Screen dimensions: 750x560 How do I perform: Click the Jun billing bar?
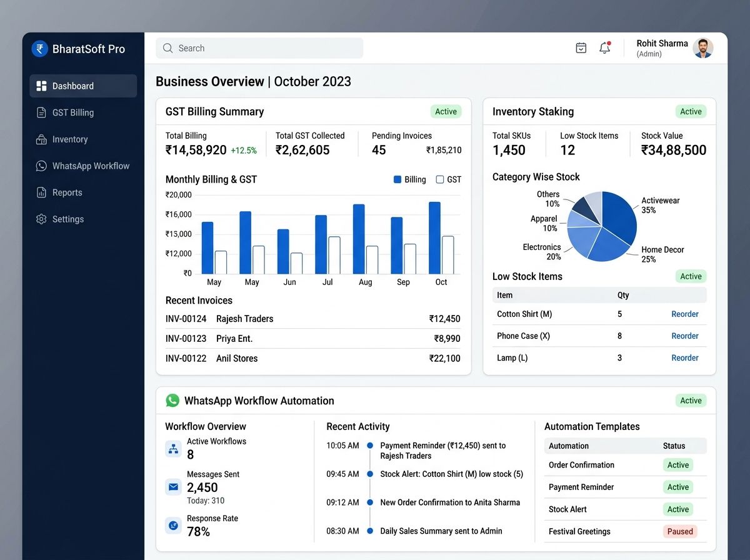[x=283, y=252]
